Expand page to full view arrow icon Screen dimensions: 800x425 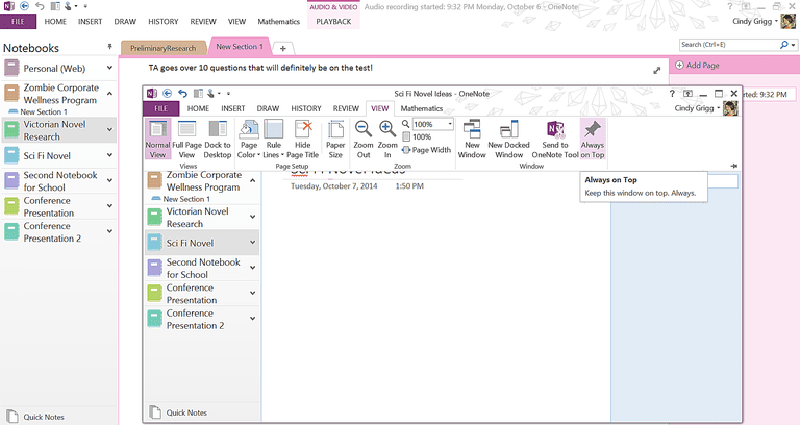click(657, 71)
